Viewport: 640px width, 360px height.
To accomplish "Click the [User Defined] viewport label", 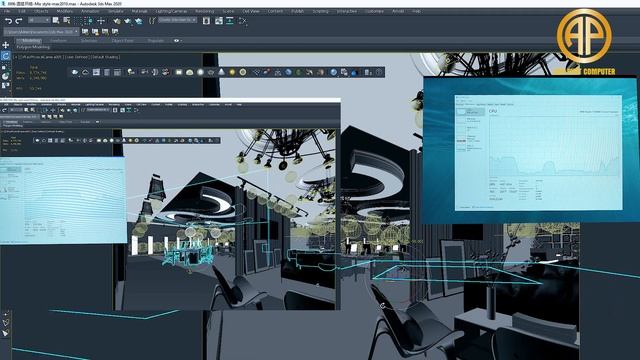I will pyautogui.click(x=77, y=57).
